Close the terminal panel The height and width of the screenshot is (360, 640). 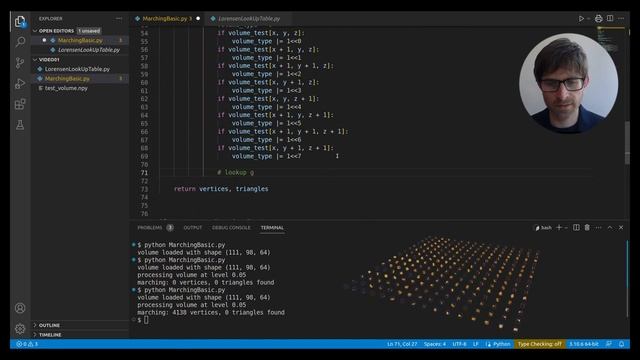[621, 227]
